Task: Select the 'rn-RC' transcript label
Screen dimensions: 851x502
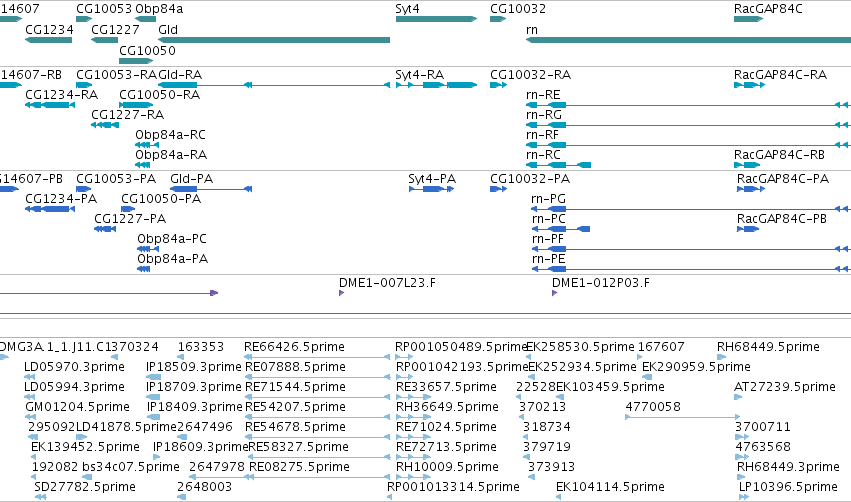Action: [x=543, y=155]
